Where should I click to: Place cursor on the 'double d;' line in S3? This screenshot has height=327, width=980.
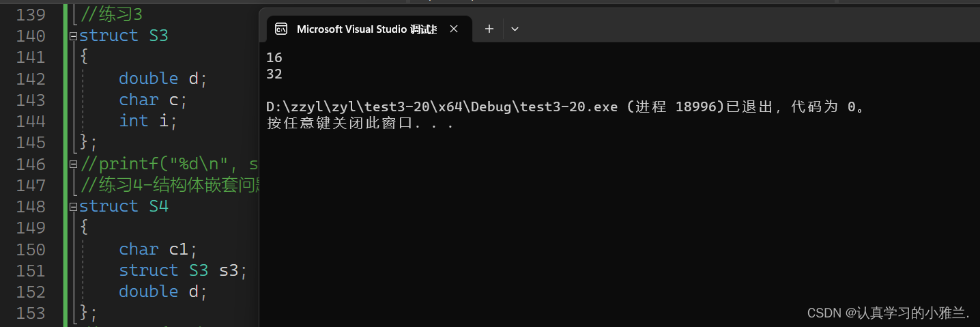click(x=162, y=79)
